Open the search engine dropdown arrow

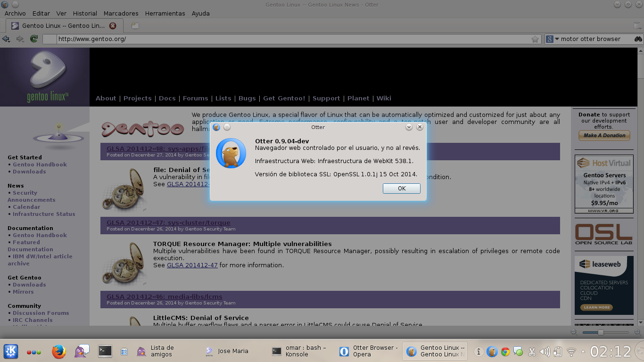pos(557,39)
